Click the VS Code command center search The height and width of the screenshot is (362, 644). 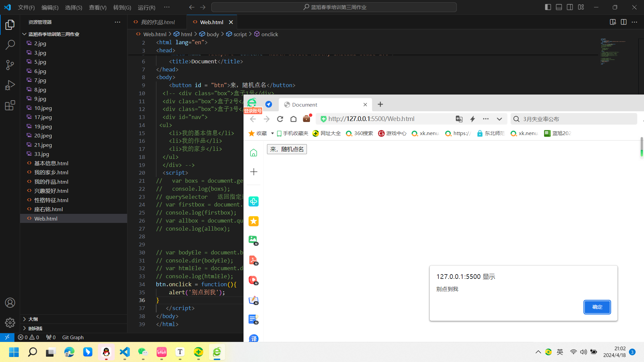click(x=334, y=7)
